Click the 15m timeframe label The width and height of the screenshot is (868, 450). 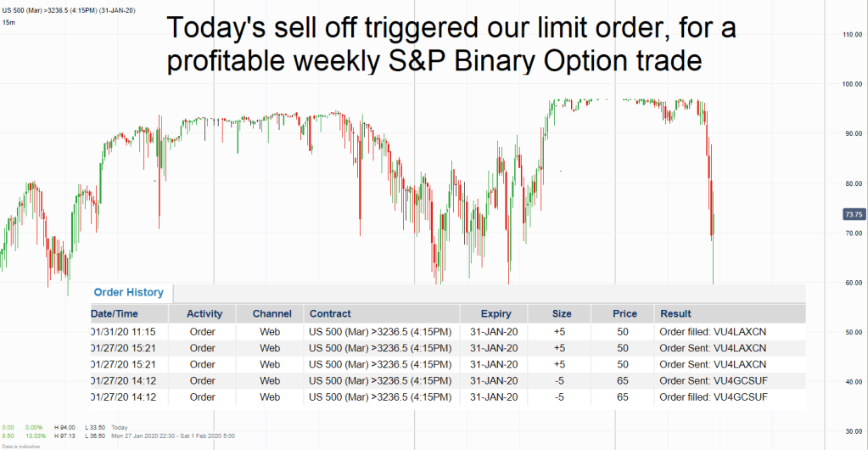coord(8,21)
